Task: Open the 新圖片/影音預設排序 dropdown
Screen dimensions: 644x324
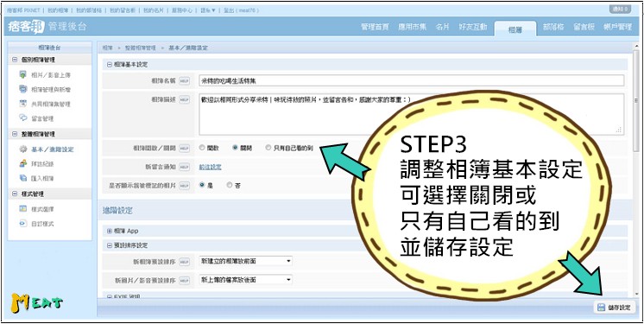Action: click(246, 280)
